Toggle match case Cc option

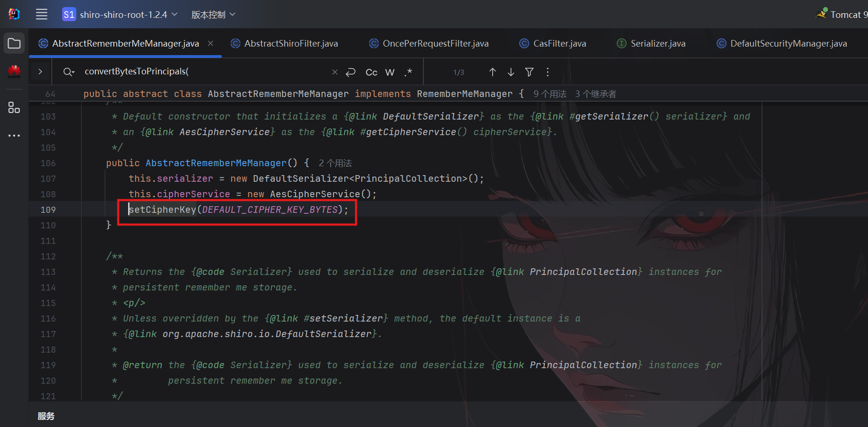372,72
